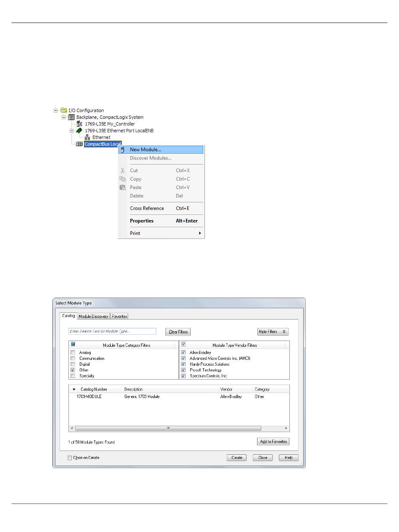399x532 pixels.
Task: Click the I/O Configuration folder icon
Action: [x=64, y=110]
